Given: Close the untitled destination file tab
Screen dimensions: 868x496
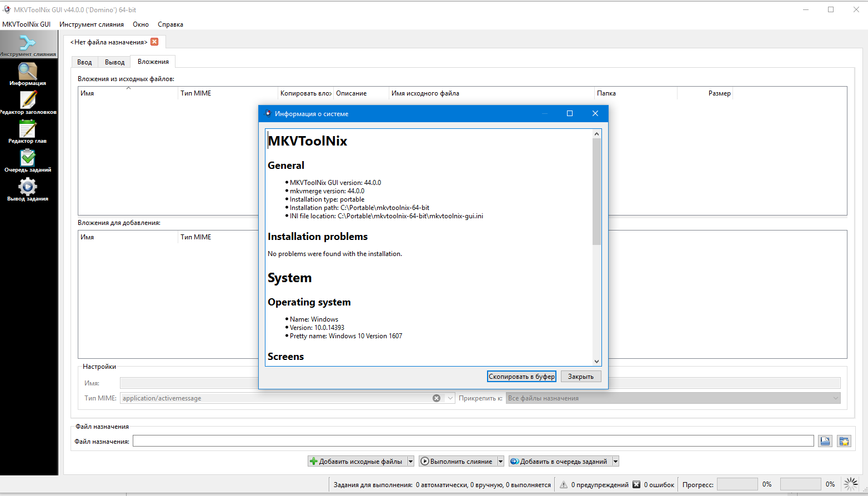Looking at the screenshot, I should 154,42.
